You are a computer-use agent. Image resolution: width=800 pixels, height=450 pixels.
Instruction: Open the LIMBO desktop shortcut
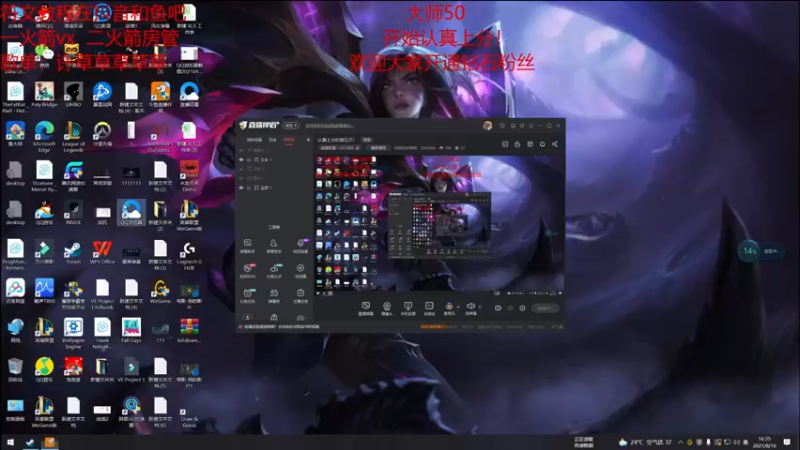(x=73, y=93)
